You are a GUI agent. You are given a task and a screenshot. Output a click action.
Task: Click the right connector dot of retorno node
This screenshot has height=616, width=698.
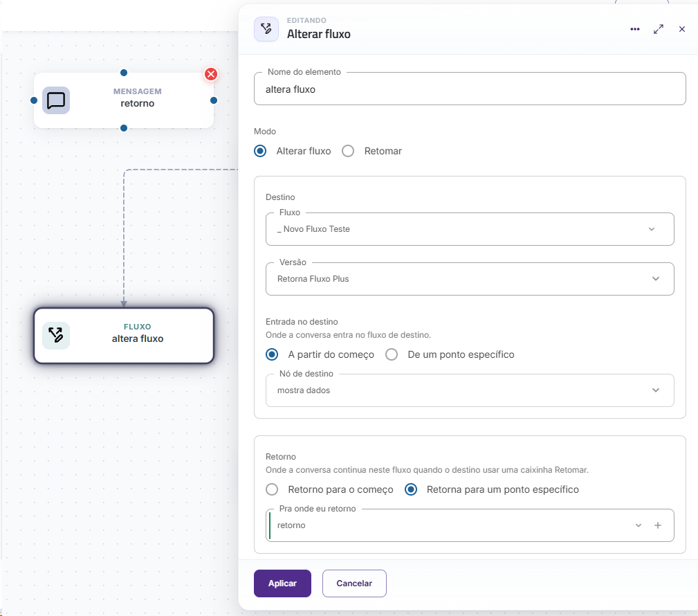point(214,100)
